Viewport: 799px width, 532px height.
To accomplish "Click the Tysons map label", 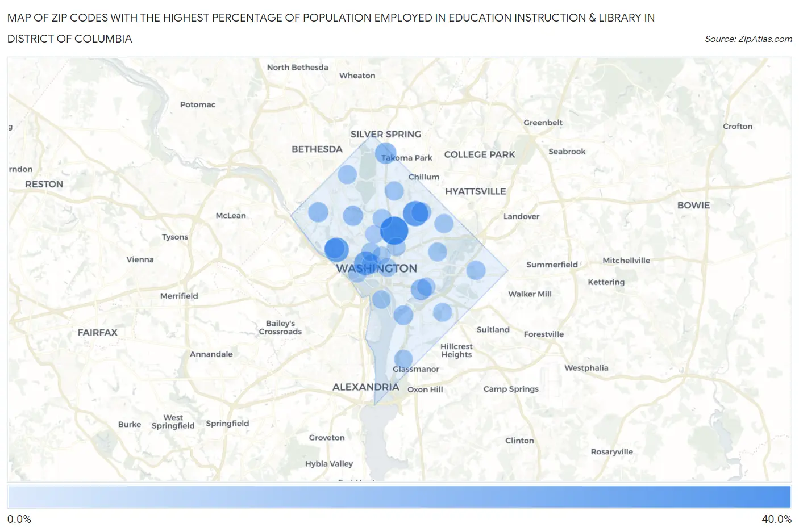I will (175, 237).
